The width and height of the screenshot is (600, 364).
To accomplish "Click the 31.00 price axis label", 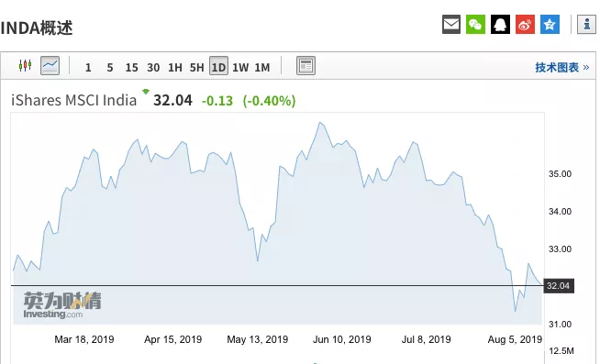I will tap(560, 325).
